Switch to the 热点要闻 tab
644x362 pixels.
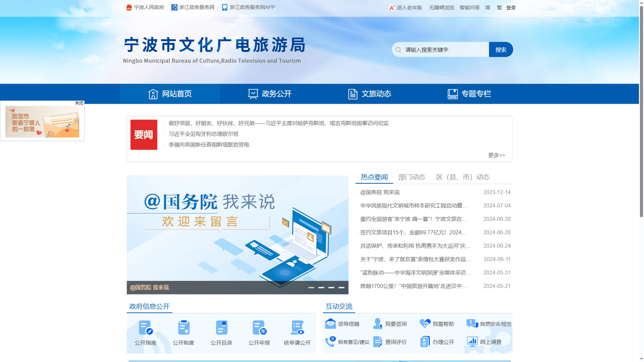[x=374, y=177]
